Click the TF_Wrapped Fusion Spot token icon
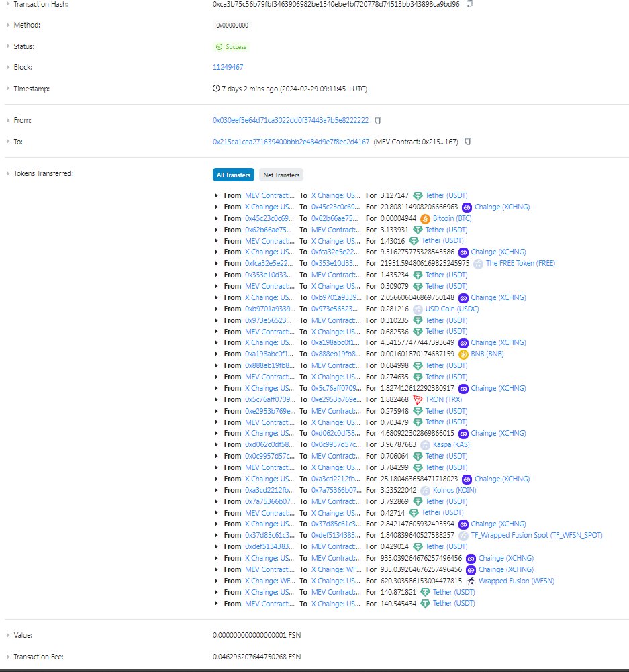This screenshot has height=672, width=629. coord(463,536)
